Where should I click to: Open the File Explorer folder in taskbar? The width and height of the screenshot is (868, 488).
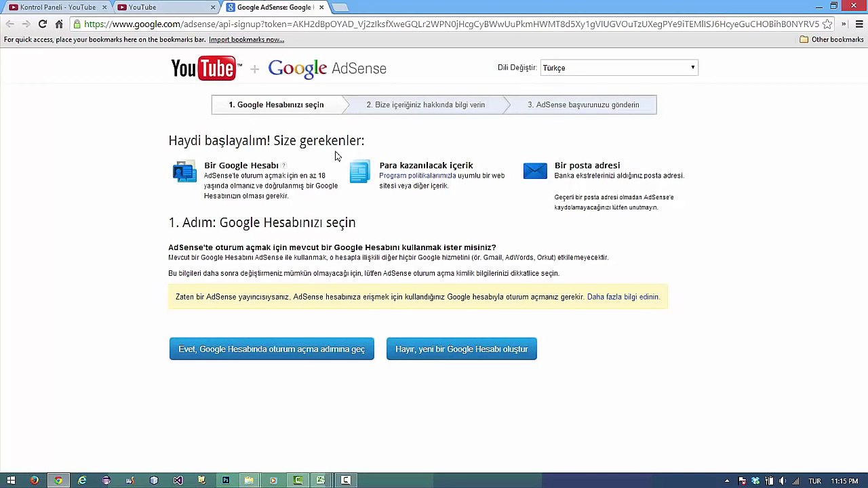(249, 481)
